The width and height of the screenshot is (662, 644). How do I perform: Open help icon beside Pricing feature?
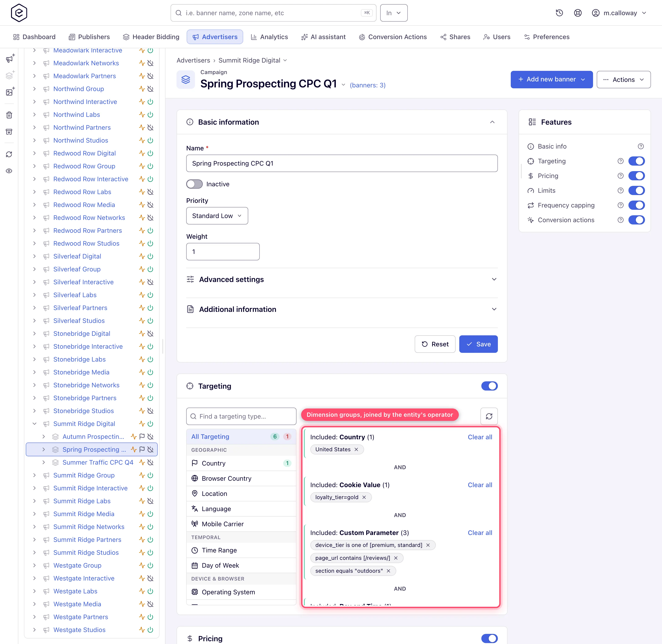(620, 176)
